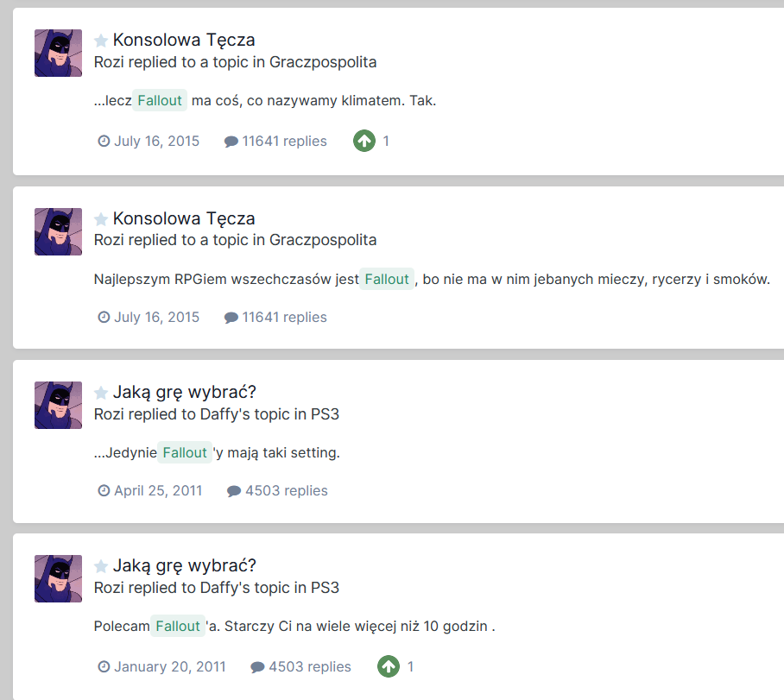Image resolution: width=784 pixels, height=700 pixels.
Task: Click the green upvote icon on the first post
Action: pyautogui.click(x=364, y=141)
